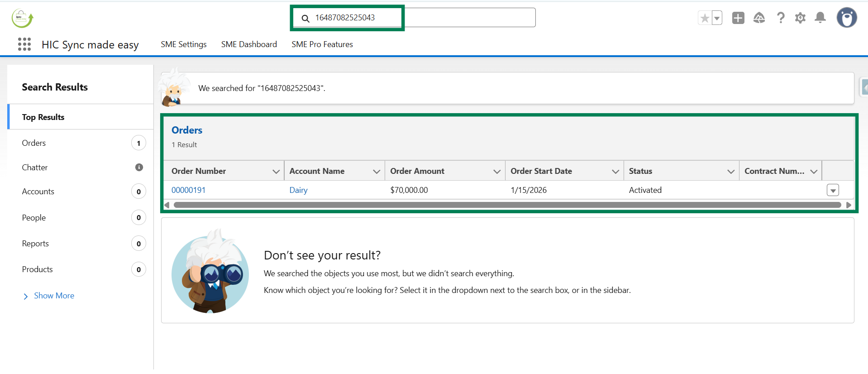This screenshot has height=374, width=868.
Task: View notifications bell
Action: [x=820, y=18]
